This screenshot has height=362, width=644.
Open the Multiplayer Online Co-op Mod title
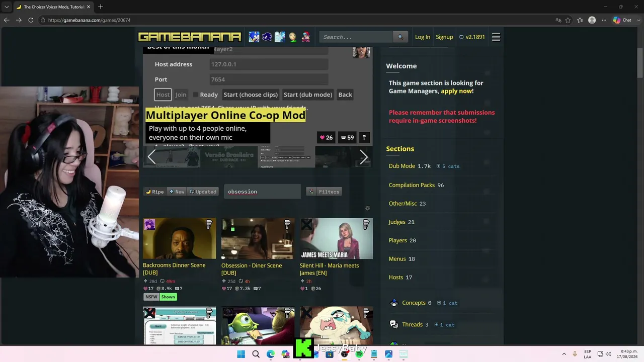(225, 115)
